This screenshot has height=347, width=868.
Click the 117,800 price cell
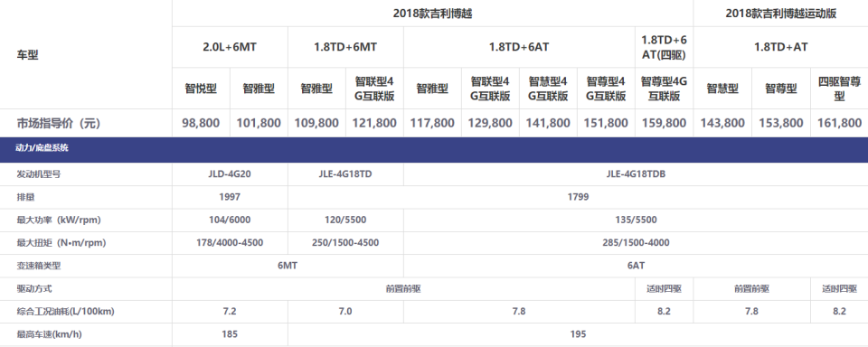pos(432,123)
